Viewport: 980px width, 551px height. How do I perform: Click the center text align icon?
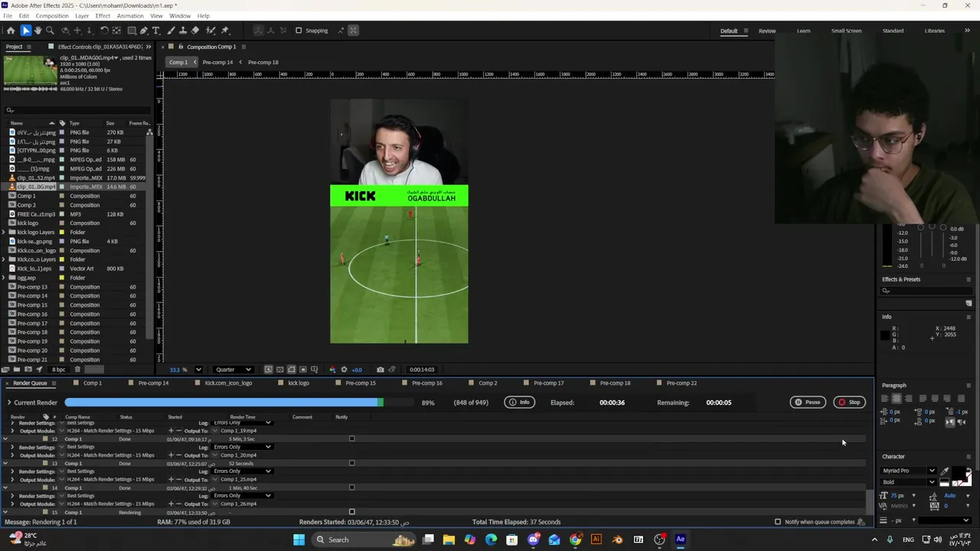tap(897, 399)
